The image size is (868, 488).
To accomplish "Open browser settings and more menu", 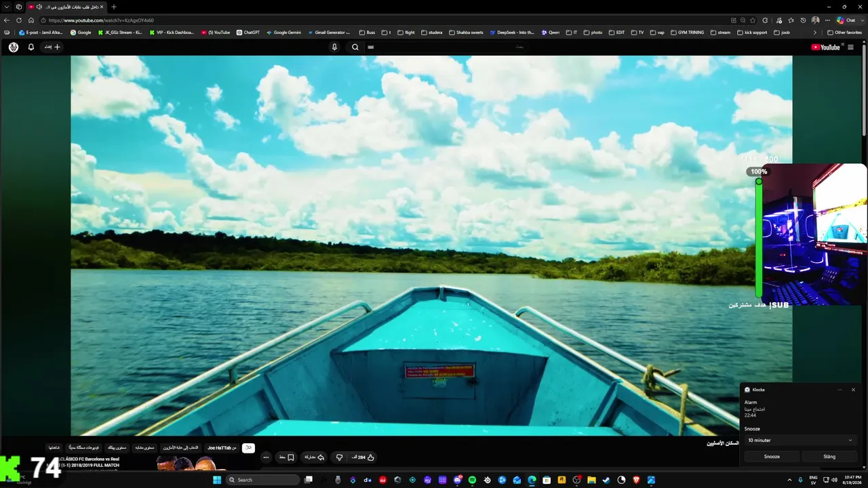I will click(x=827, y=20).
